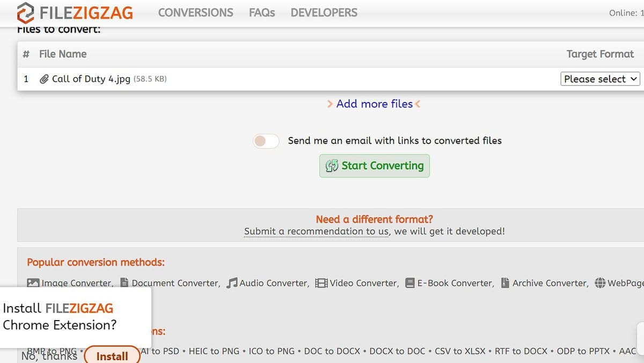The image size is (644, 363).
Task: Click the Need a different format? heading
Action: [375, 219]
